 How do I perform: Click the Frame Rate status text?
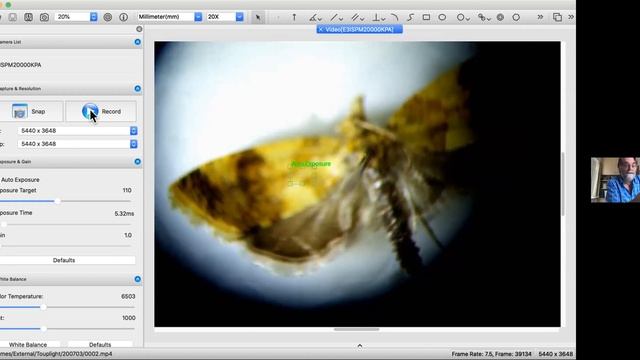pyautogui.click(x=491, y=354)
